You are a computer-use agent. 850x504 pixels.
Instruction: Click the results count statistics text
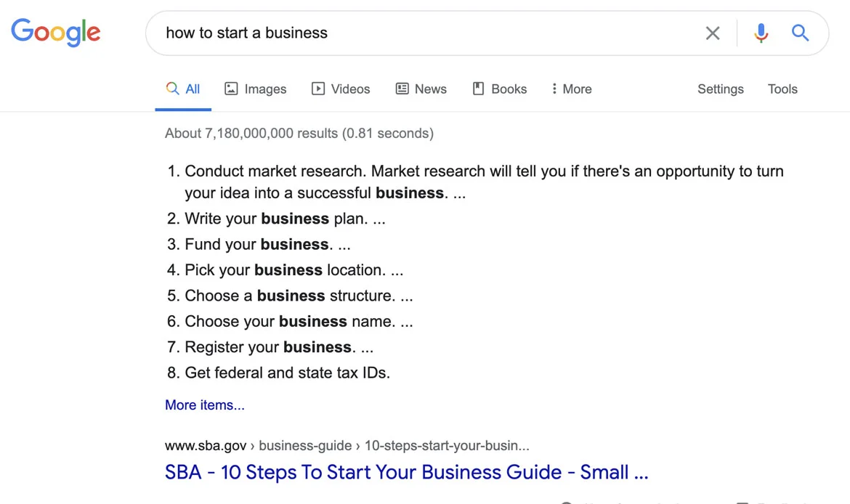pos(299,133)
